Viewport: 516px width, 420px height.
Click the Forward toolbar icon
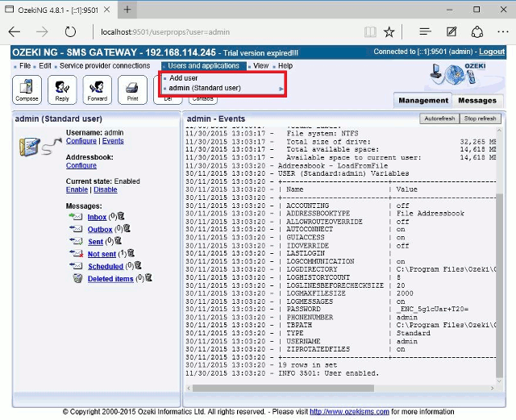point(98,89)
